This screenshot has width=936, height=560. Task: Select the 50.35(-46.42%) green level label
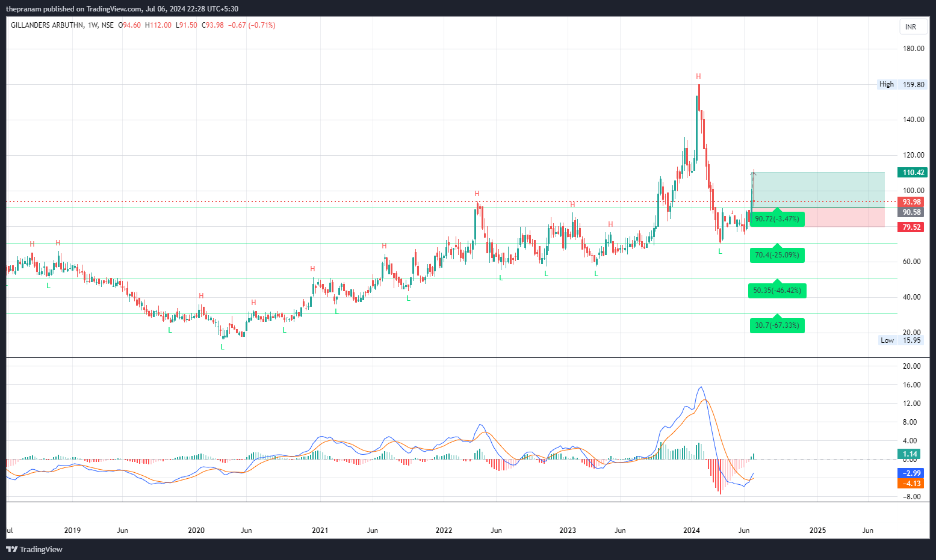(x=777, y=291)
